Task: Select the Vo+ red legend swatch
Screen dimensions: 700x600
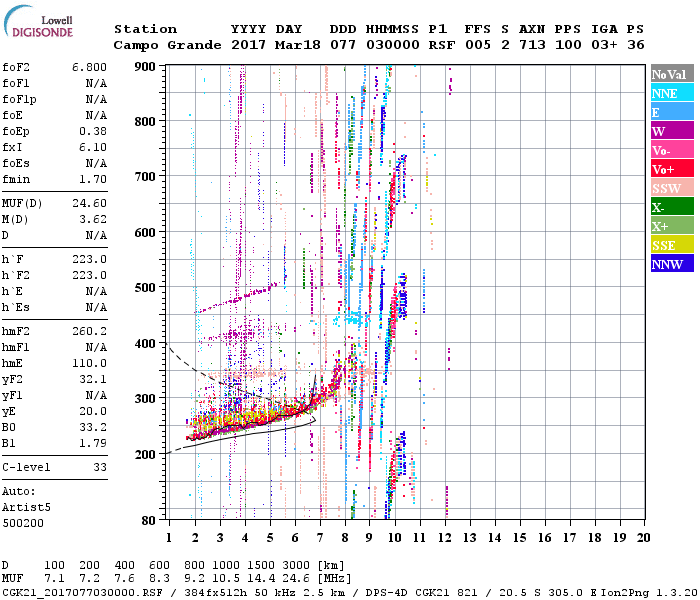Action: tap(672, 169)
